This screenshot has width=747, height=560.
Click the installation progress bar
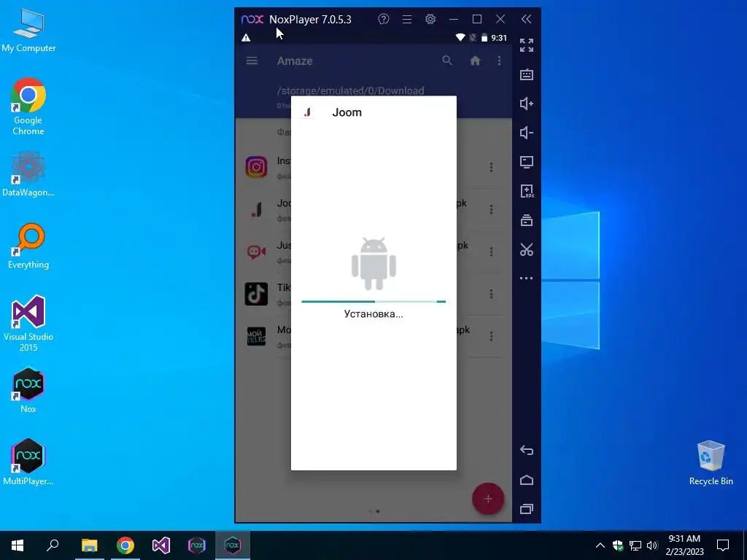[x=373, y=301]
